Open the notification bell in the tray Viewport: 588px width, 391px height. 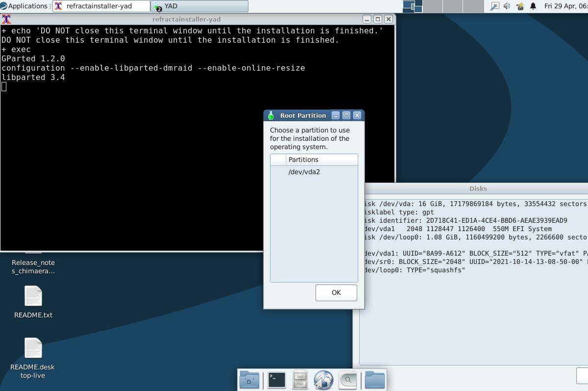(532, 6)
